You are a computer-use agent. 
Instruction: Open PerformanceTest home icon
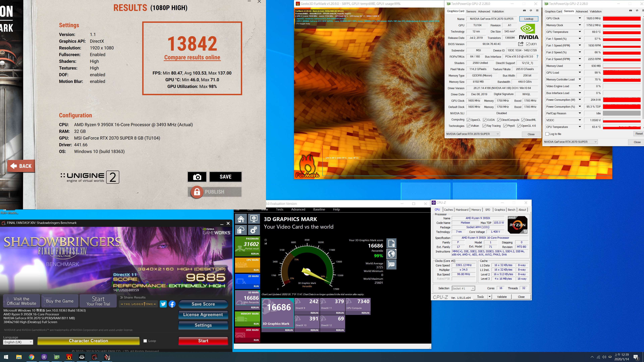click(241, 219)
